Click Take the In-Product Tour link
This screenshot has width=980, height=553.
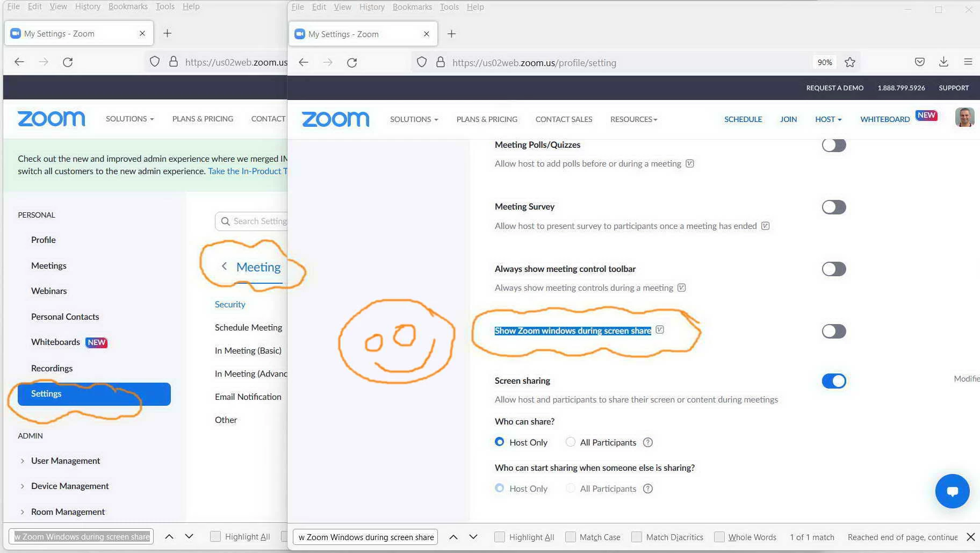click(x=248, y=171)
